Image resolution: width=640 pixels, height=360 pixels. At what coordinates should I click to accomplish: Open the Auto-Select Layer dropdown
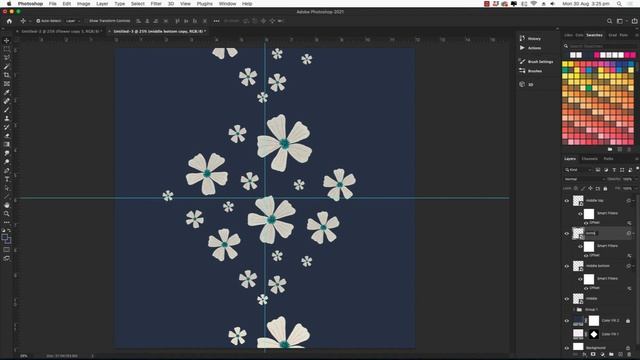[x=73, y=21]
